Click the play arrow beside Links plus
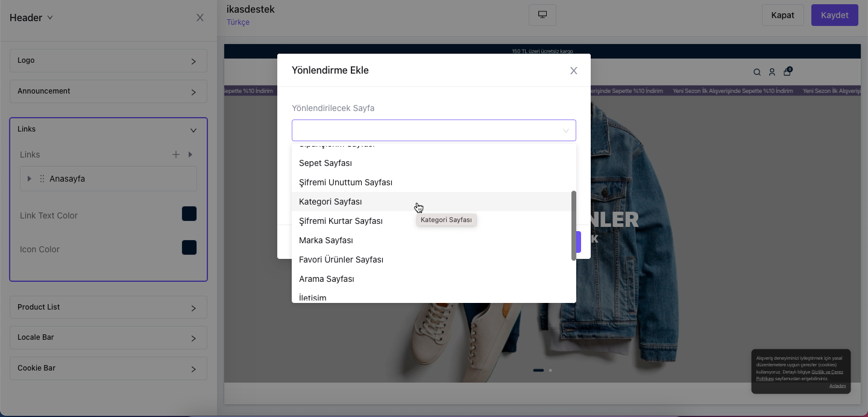Screen dimensions: 868x417 coord(190,154)
